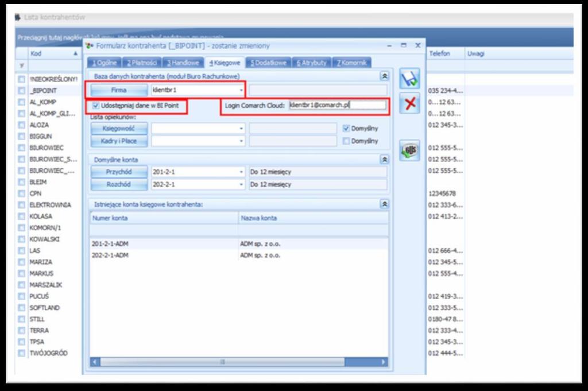
Task: Collapse Domyślne konta section
Action: coord(384,160)
